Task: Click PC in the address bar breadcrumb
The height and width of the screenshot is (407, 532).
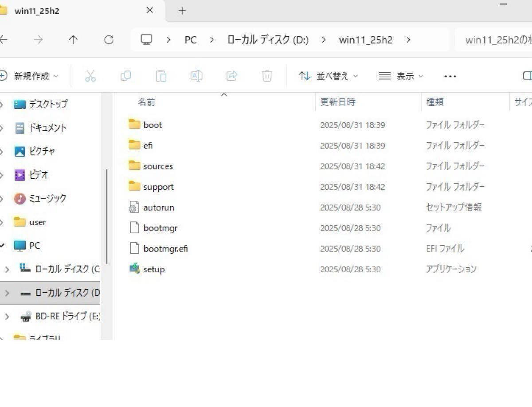Action: (x=191, y=40)
